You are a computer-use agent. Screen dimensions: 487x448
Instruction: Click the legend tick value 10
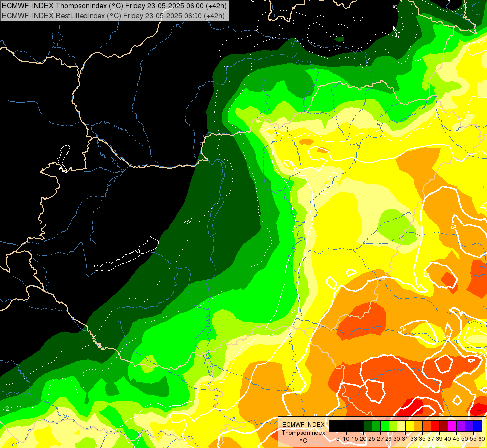[x=346, y=439]
